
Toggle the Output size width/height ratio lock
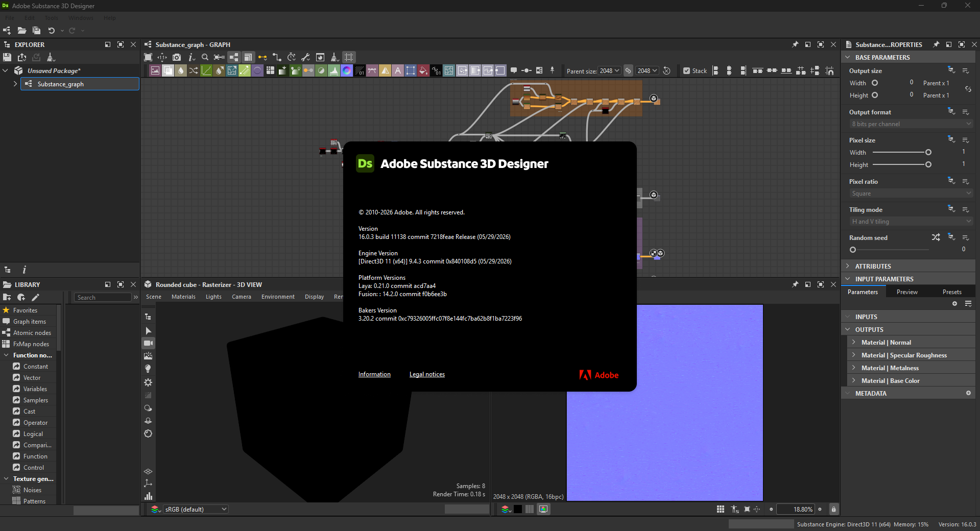tap(968, 89)
